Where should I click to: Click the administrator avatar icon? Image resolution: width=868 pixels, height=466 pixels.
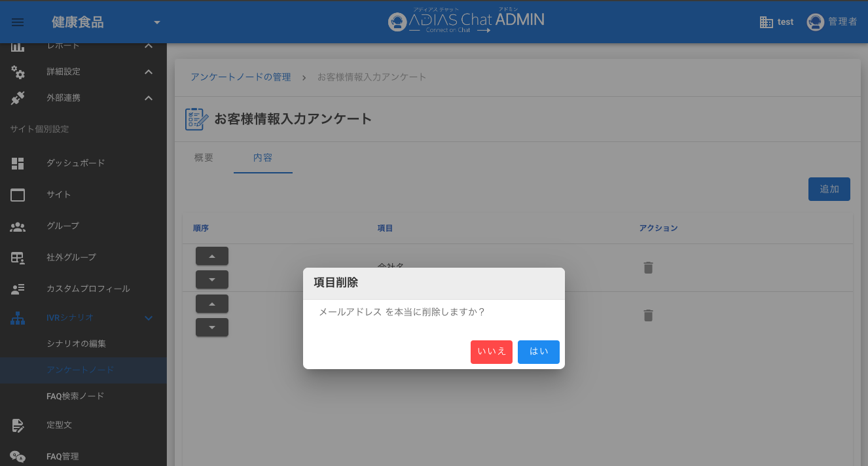click(x=815, y=22)
